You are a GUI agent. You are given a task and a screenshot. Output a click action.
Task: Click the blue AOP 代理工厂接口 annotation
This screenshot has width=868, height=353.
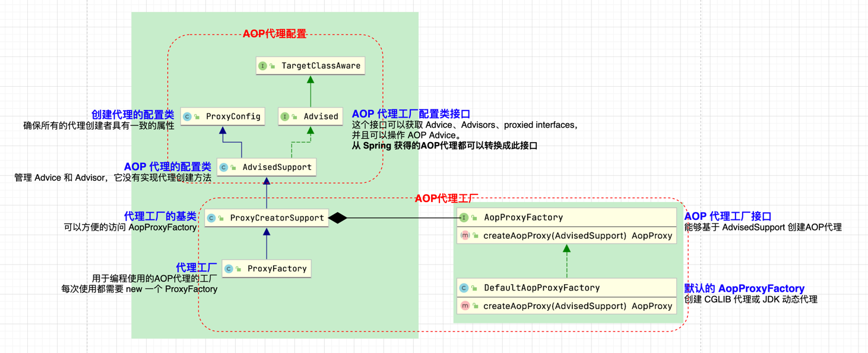pos(727,216)
